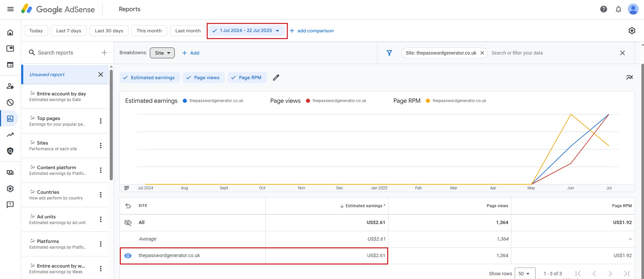Open Privacy & messaging sidebar icon
This screenshot has width=644, height=279.
point(10,86)
